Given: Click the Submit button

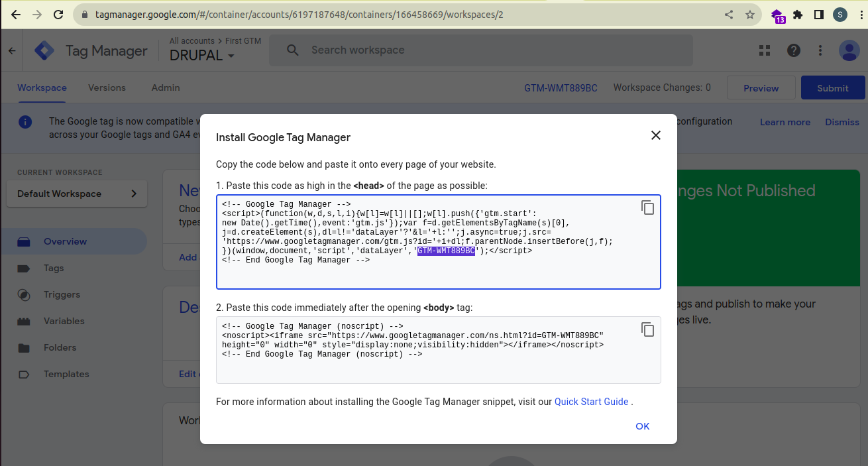Looking at the screenshot, I should pyautogui.click(x=833, y=88).
